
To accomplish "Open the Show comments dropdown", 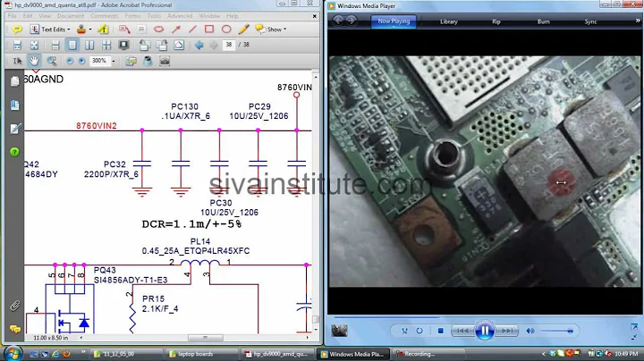I will point(271,29).
